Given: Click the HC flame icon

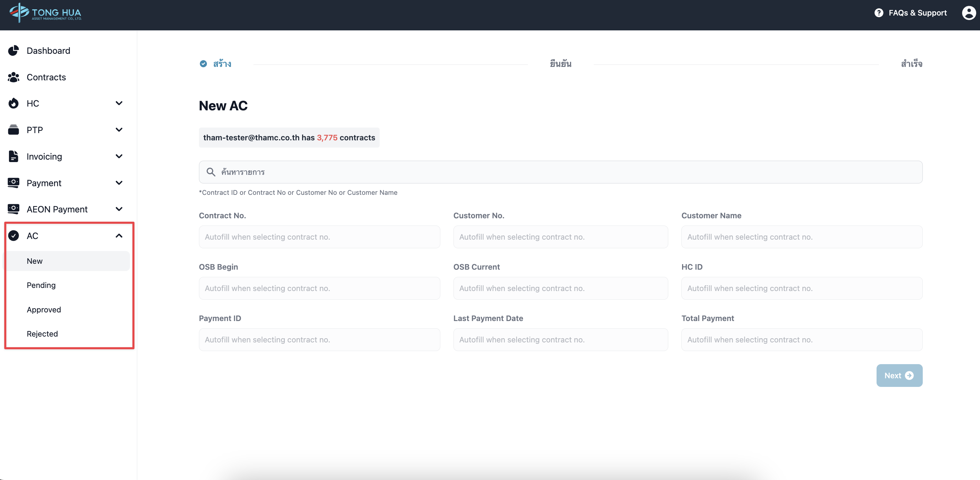Looking at the screenshot, I should pos(13,103).
